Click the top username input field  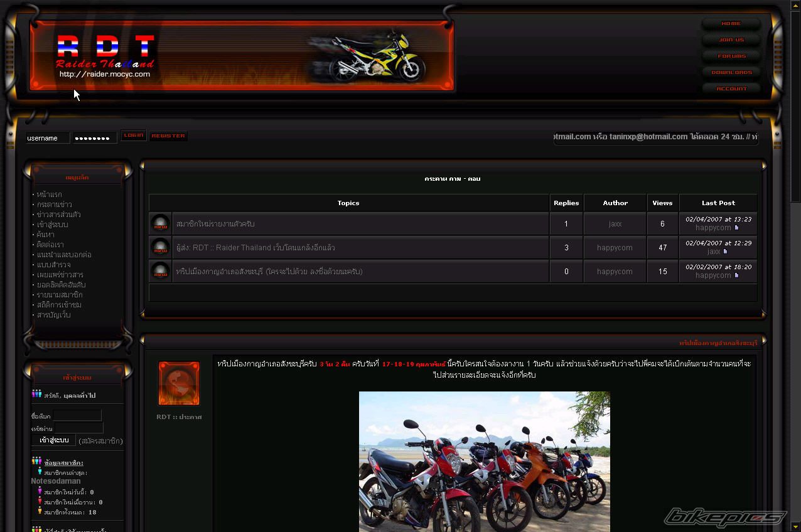pos(48,138)
